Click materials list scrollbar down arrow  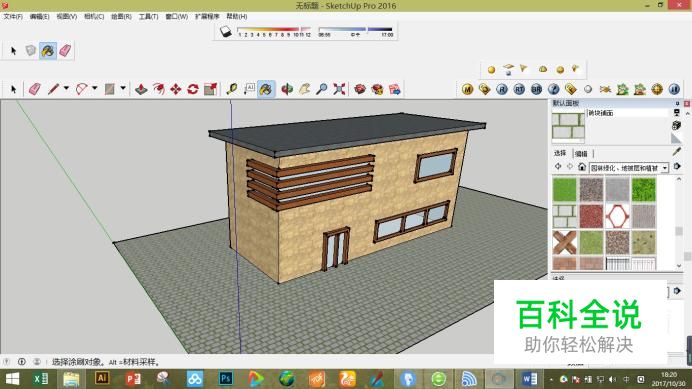[x=679, y=266]
